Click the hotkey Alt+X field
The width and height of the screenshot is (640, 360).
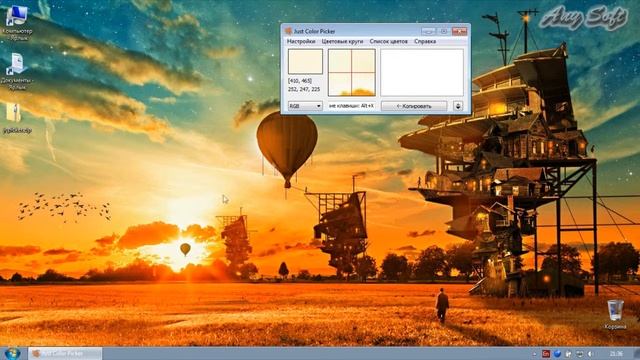(351, 106)
